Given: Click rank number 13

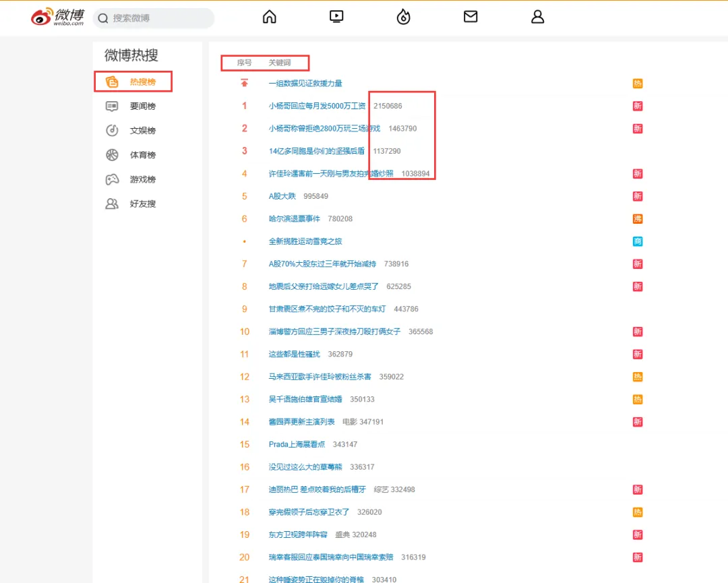Looking at the screenshot, I should 244,399.
